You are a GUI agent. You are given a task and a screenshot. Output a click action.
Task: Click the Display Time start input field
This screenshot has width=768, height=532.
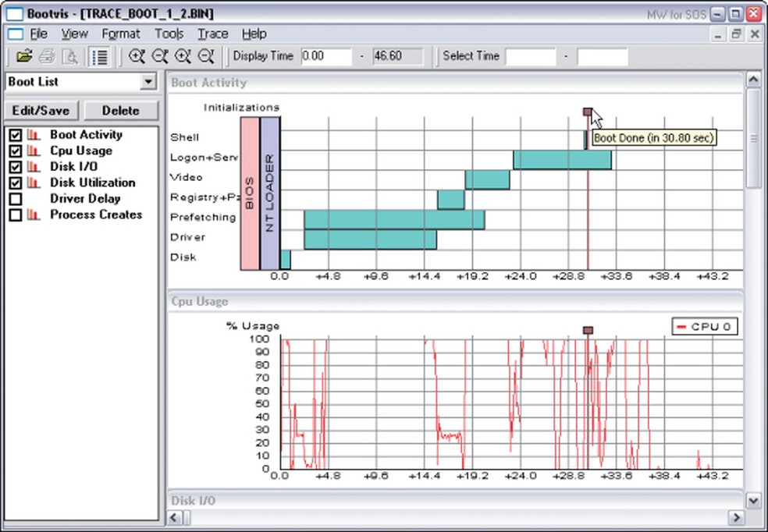pos(326,56)
